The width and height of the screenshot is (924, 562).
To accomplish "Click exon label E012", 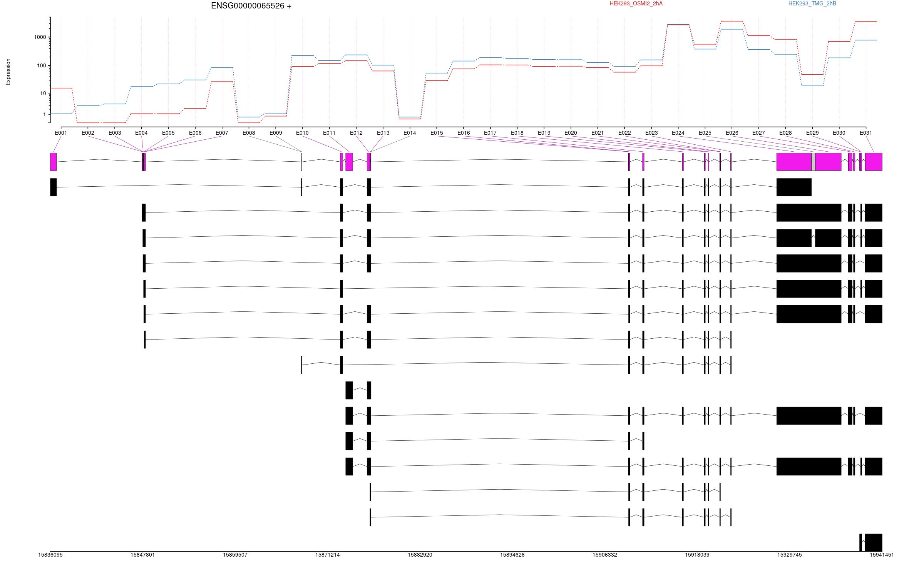I will click(x=356, y=133).
